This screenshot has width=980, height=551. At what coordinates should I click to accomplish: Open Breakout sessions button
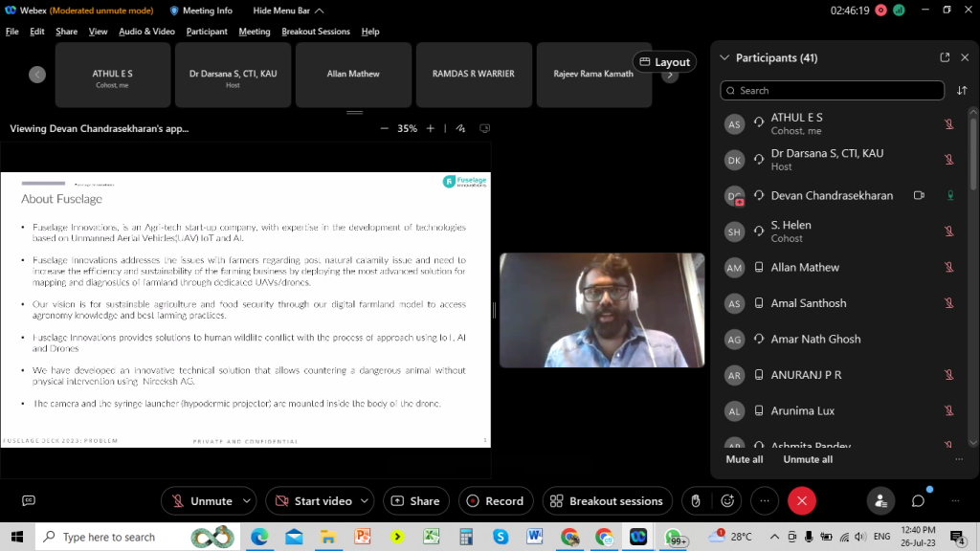607,501
